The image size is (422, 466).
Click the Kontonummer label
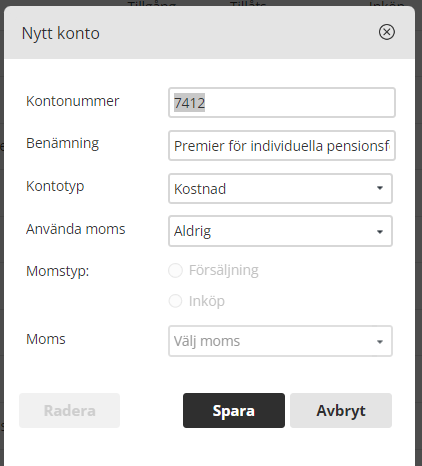coord(72,101)
